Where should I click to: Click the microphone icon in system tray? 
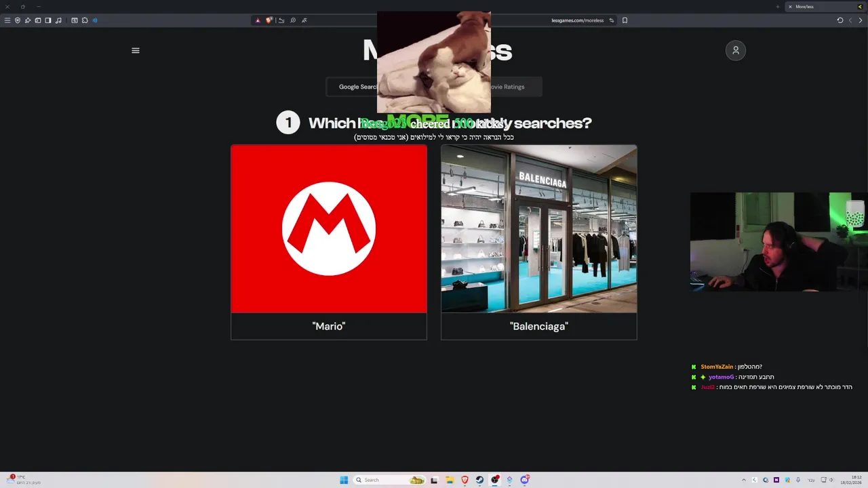point(798,480)
